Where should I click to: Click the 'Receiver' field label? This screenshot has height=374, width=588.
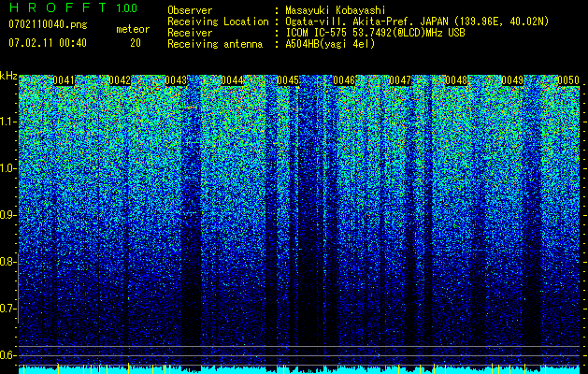coord(190,33)
